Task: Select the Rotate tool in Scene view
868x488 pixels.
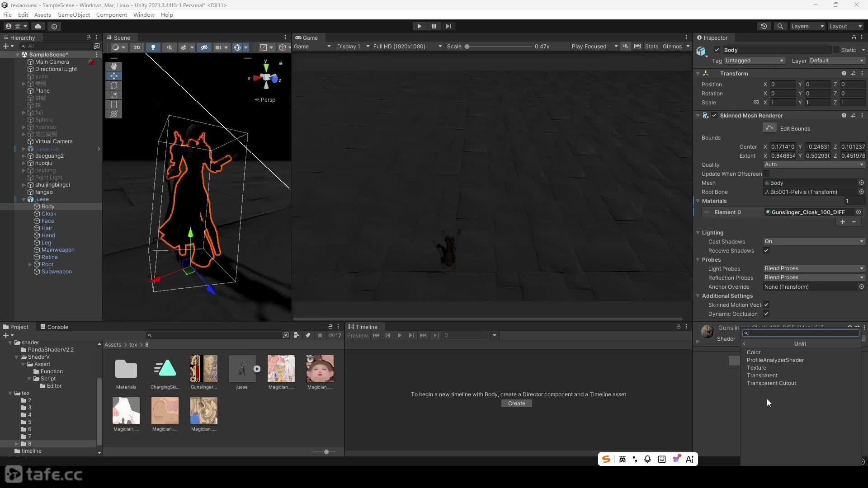Action: [113, 85]
